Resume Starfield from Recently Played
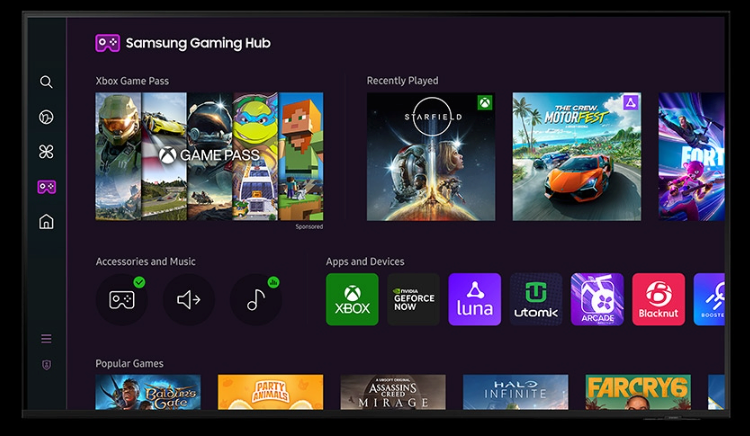Viewport: 750px width, 436px height. pyautogui.click(x=430, y=156)
